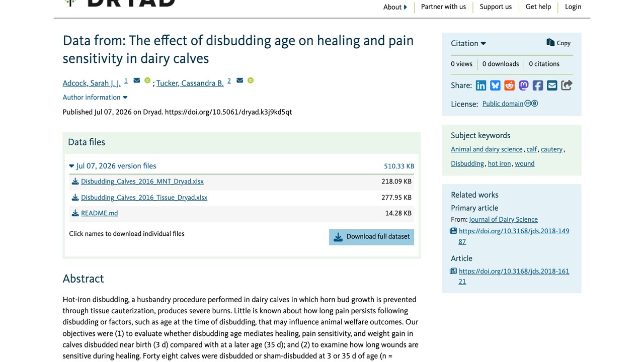Expand Author information section
The height and width of the screenshot is (362, 644).
coord(95,97)
